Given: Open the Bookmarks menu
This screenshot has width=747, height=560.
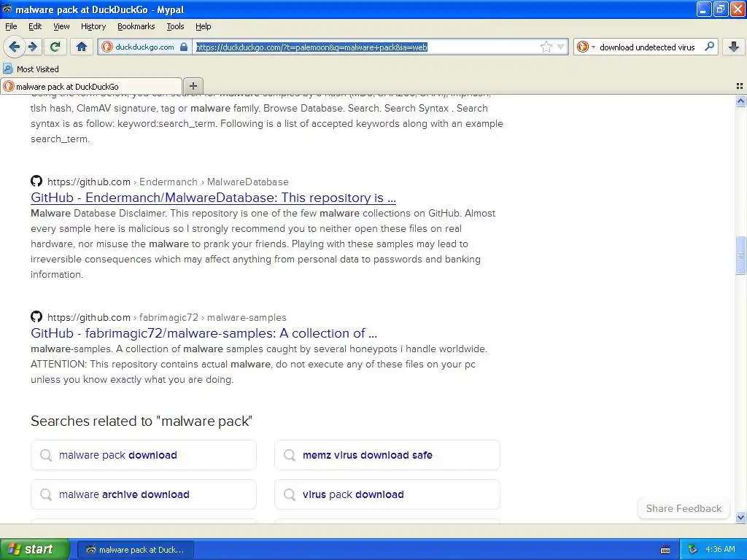Looking at the screenshot, I should pyautogui.click(x=136, y=26).
